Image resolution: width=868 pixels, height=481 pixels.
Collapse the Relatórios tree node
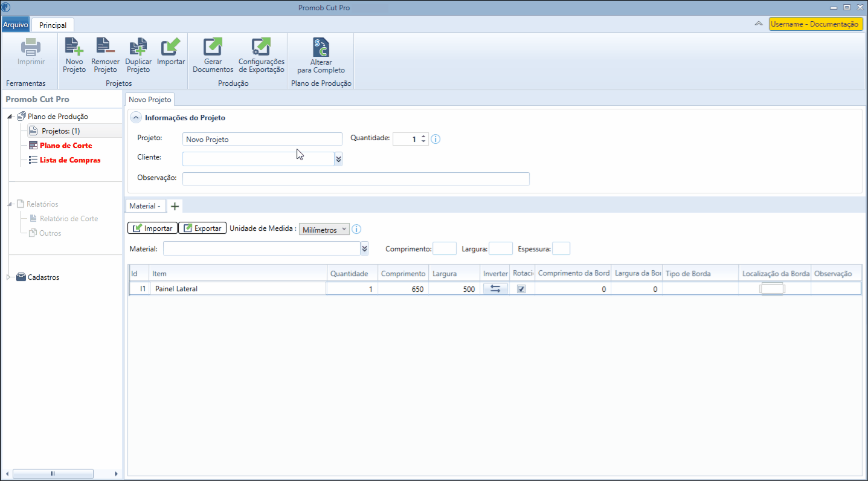tap(11, 204)
